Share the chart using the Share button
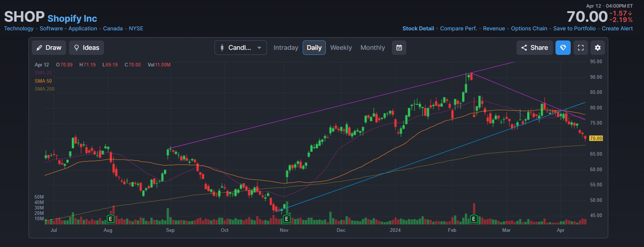 (x=535, y=48)
